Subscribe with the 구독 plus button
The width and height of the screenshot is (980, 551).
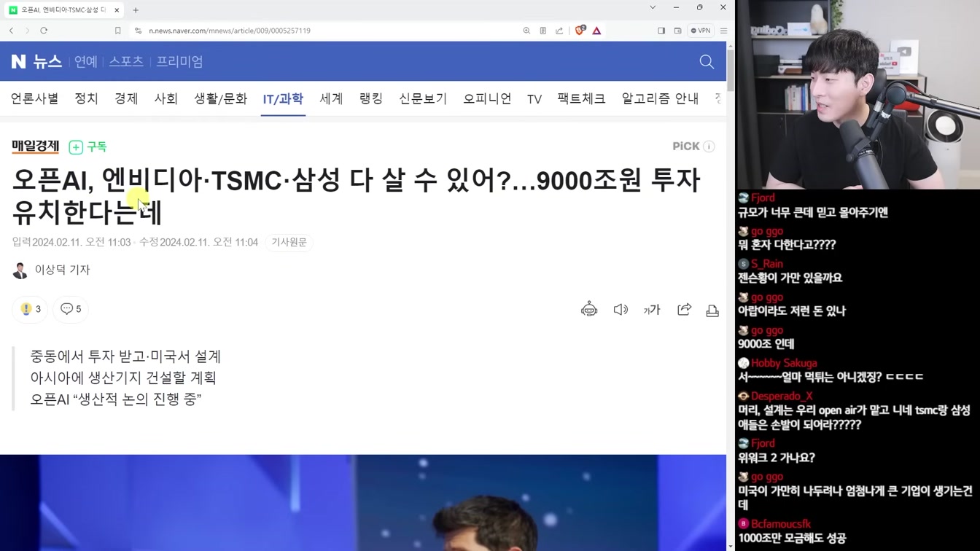[88, 147]
